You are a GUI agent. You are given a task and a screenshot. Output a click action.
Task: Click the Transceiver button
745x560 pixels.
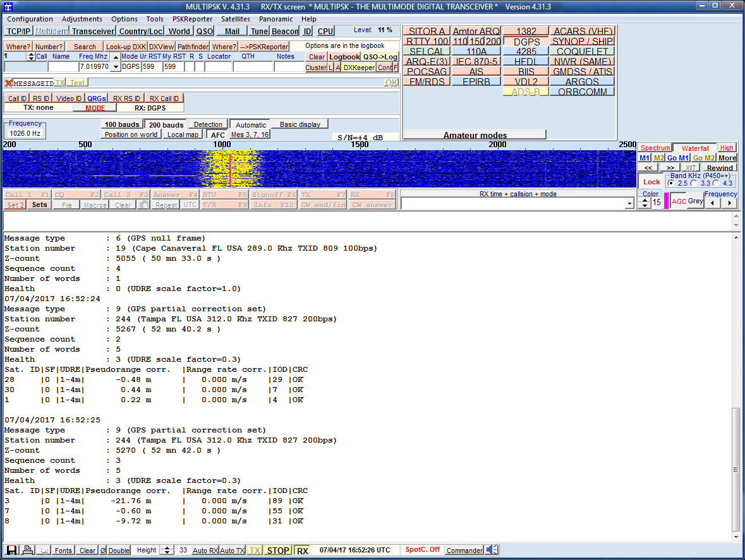click(93, 32)
